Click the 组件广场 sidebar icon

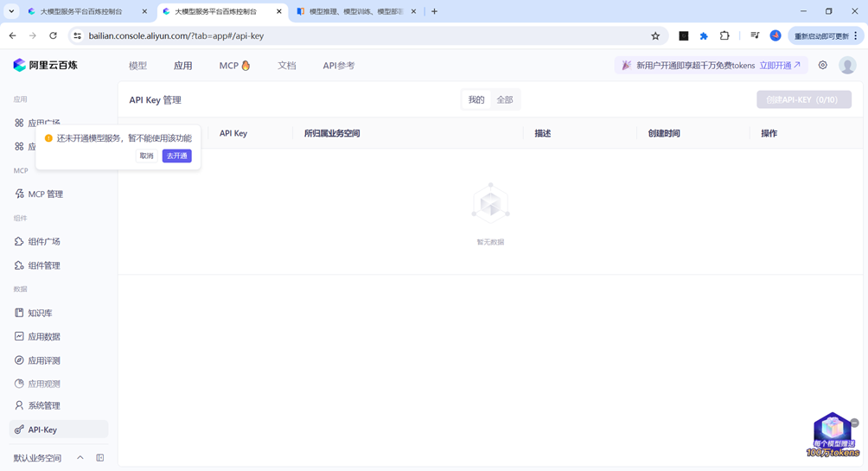(19, 241)
